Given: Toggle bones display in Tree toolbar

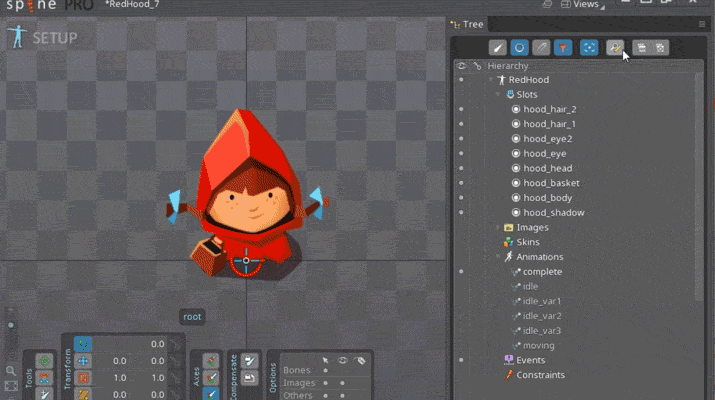Looking at the screenshot, I should click(x=497, y=47).
